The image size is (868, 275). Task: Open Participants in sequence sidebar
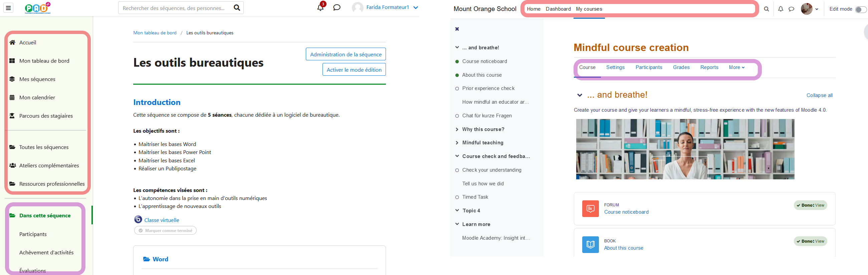33,234
